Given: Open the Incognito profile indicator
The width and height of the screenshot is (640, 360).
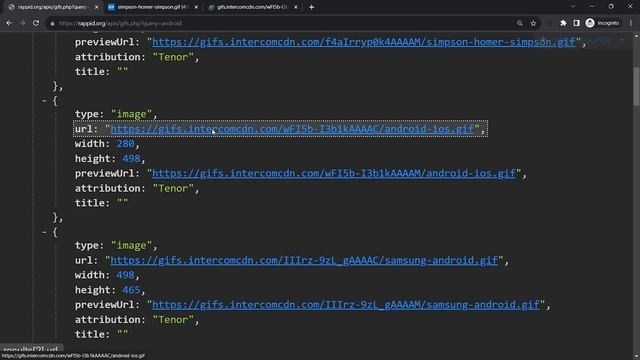Looking at the screenshot, I should click(602, 23).
